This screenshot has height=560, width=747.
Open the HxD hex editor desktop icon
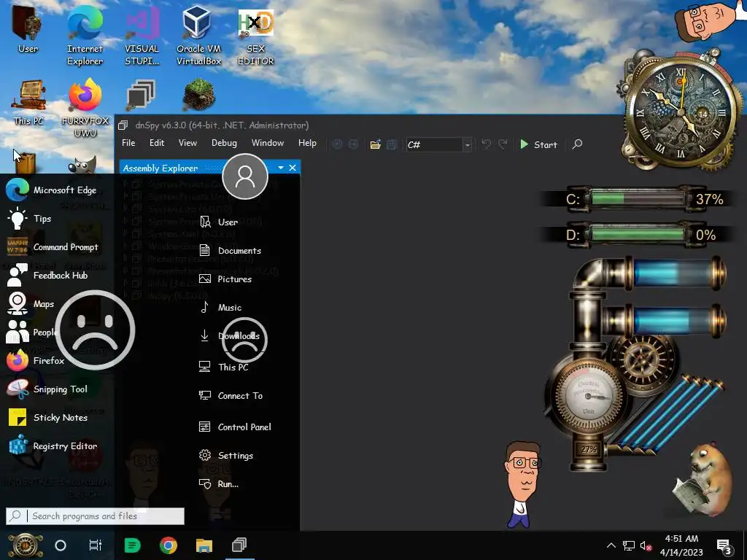click(x=256, y=36)
